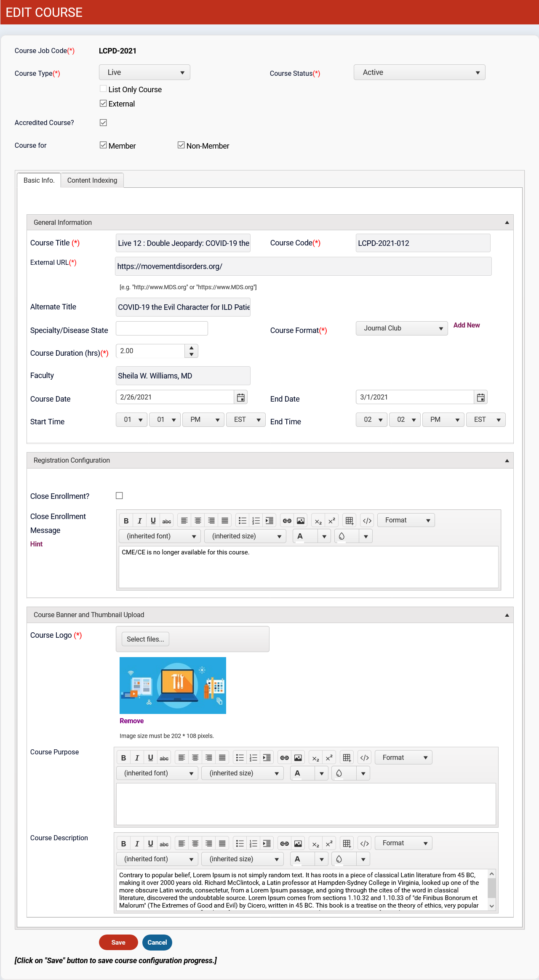Click Underline icon in Course Description editor
This screenshot has width=539, height=980.
[x=150, y=843]
